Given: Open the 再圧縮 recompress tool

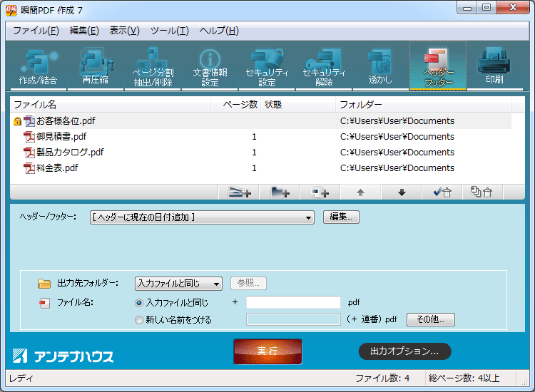Looking at the screenshot, I should point(95,66).
